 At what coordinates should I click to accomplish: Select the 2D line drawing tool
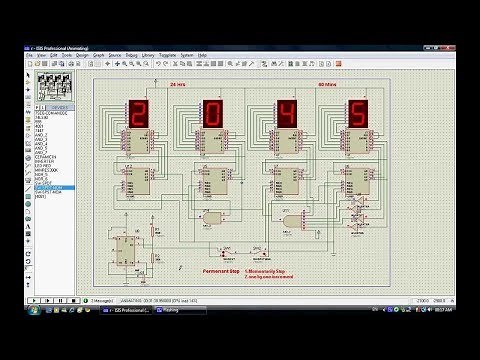coord(28,189)
